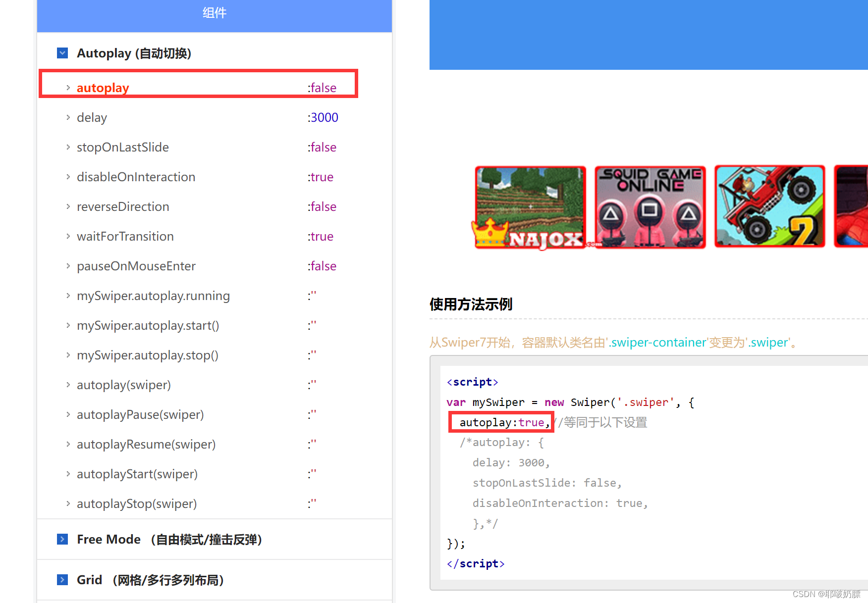The width and height of the screenshot is (868, 603).
Task: Expand the disableOnInteraction item chevron
Action: coord(68,177)
